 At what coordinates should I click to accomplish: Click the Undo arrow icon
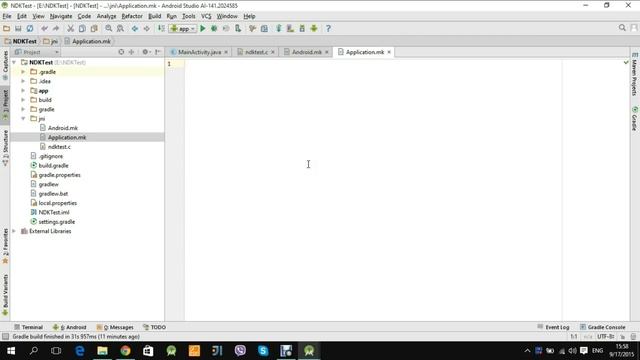coord(44,29)
